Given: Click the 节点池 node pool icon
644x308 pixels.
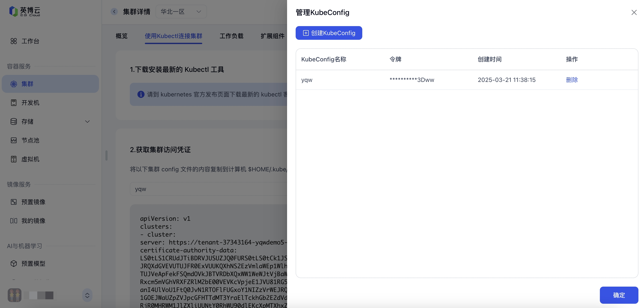Looking at the screenshot, I should [13, 140].
